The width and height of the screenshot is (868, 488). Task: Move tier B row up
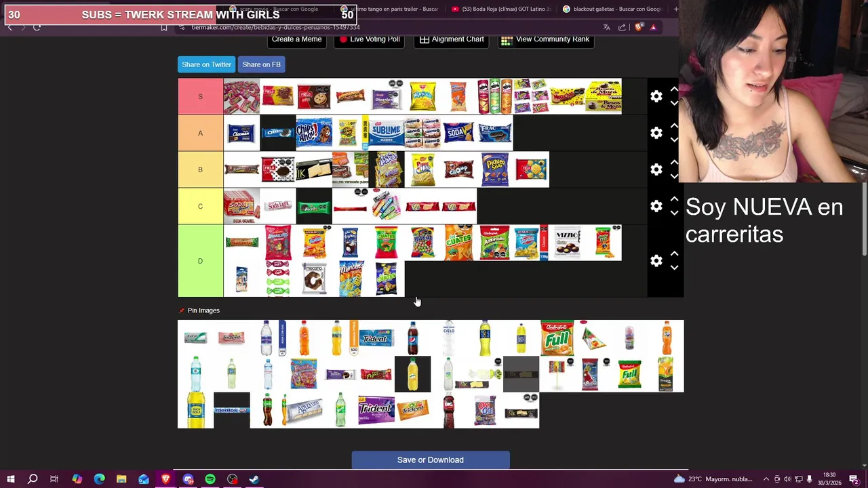tap(674, 163)
